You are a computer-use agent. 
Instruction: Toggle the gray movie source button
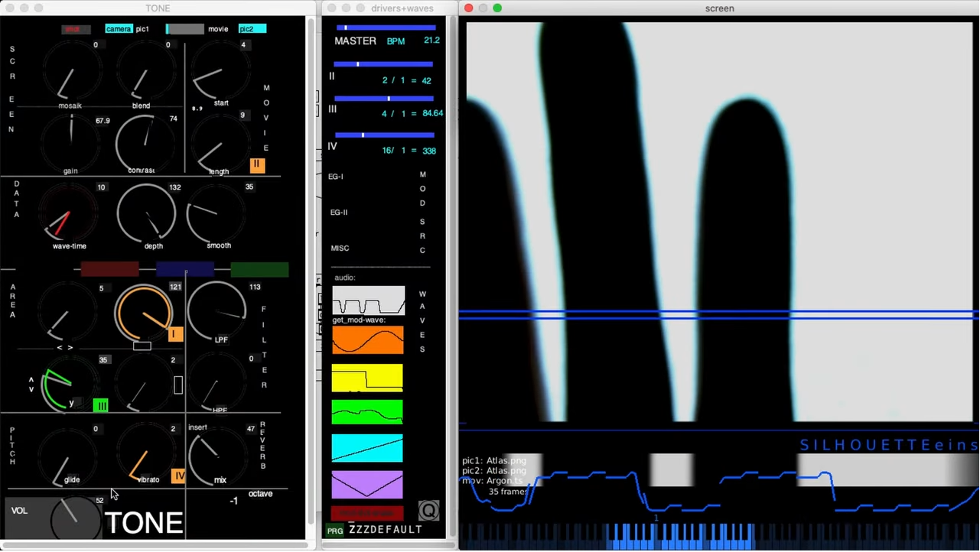coord(185,29)
